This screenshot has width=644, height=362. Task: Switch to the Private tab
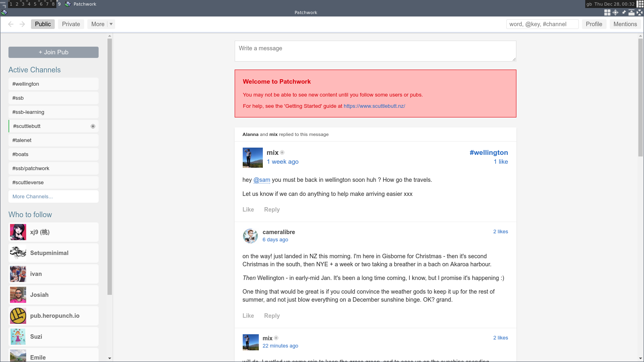click(x=71, y=24)
